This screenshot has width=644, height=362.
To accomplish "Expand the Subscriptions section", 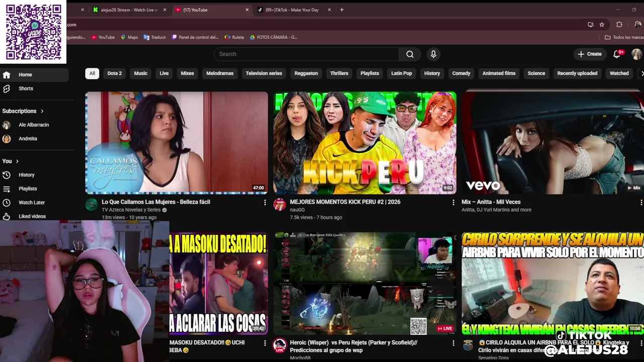I will pos(23,111).
